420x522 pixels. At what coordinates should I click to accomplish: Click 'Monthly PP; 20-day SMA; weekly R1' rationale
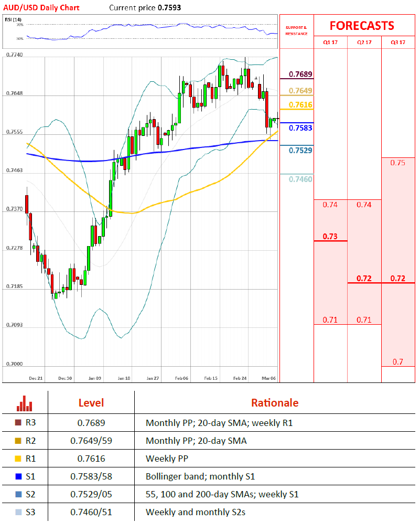click(219, 423)
